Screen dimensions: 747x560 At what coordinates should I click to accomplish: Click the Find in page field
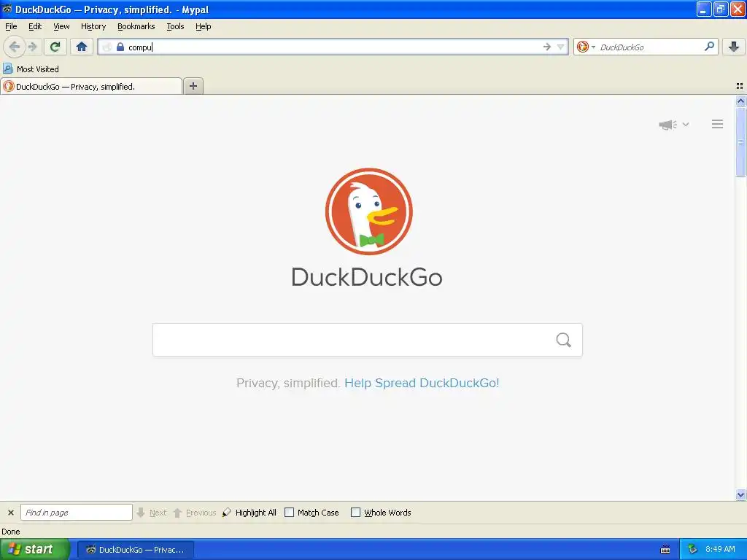pyautogui.click(x=76, y=513)
